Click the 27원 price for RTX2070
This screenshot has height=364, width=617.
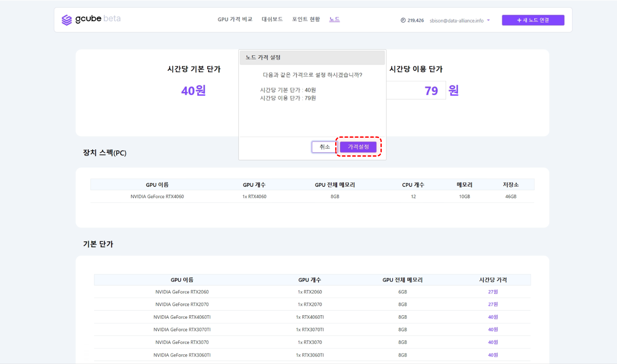point(493,304)
